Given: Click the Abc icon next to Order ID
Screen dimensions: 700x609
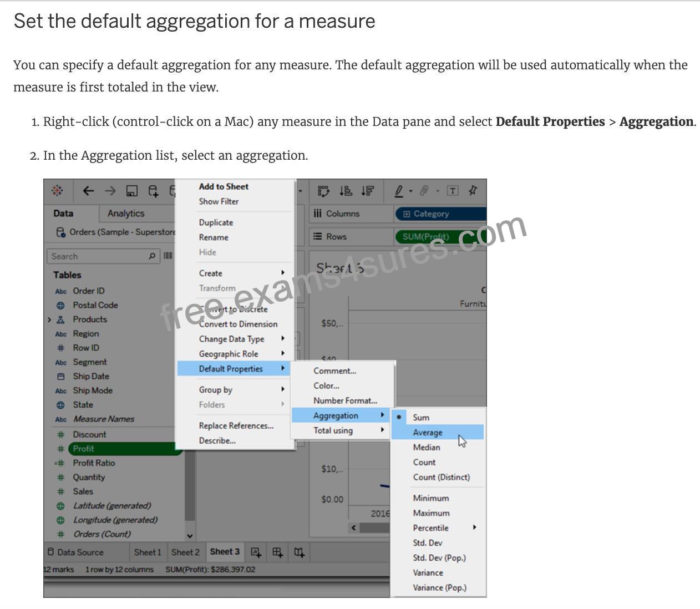Looking at the screenshot, I should point(61,291).
